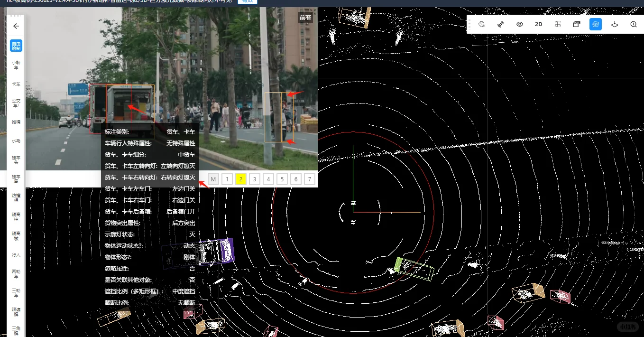The width and height of the screenshot is (644, 337).
Task: Click the 左边门关 attribute row
Action: pyautogui.click(x=150, y=188)
